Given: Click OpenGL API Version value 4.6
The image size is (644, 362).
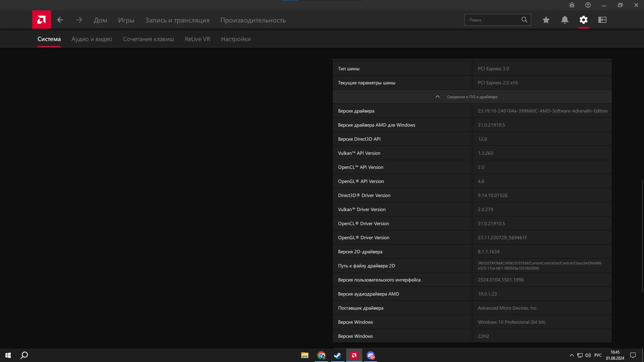Looking at the screenshot, I should [x=481, y=181].
